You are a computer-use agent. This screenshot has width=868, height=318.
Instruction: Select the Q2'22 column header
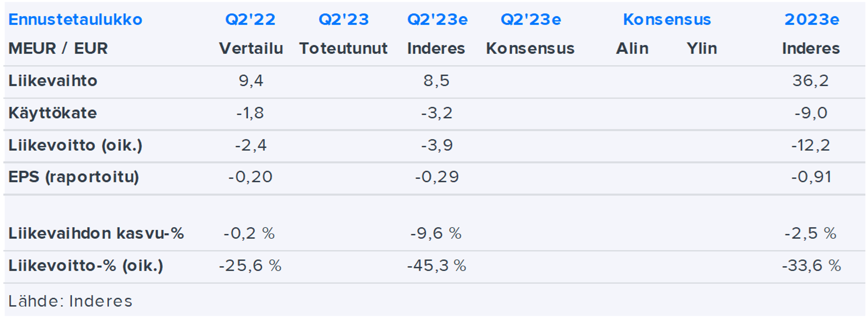pos(250,19)
